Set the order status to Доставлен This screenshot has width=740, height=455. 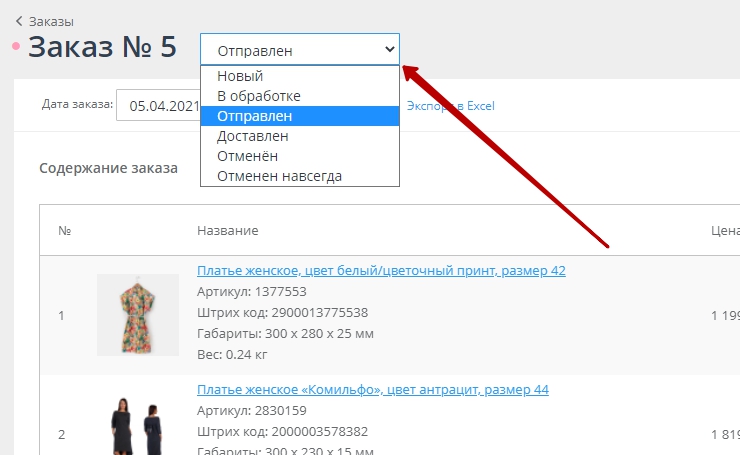coord(253,136)
